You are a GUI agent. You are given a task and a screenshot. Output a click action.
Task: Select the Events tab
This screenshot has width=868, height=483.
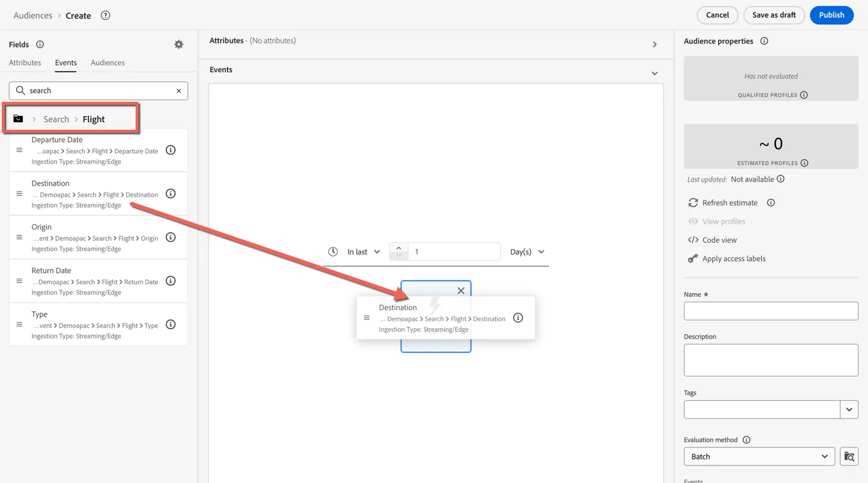66,63
